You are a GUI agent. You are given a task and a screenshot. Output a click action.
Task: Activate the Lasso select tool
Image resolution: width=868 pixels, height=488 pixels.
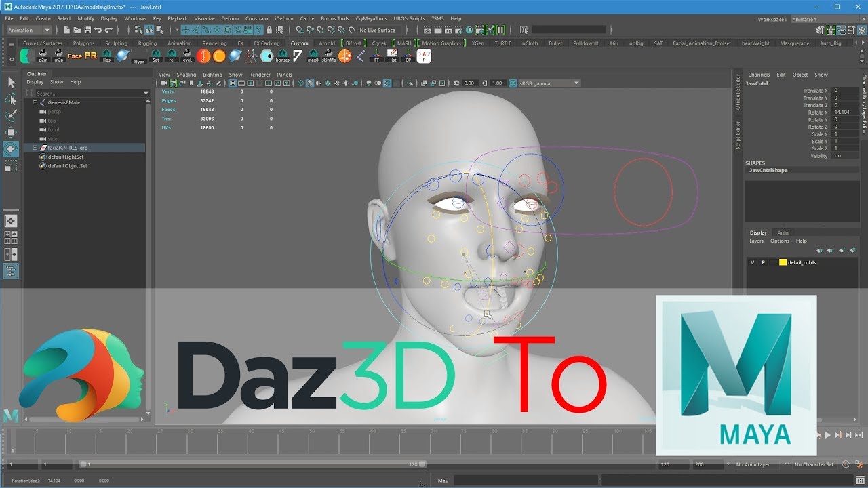pos(11,99)
